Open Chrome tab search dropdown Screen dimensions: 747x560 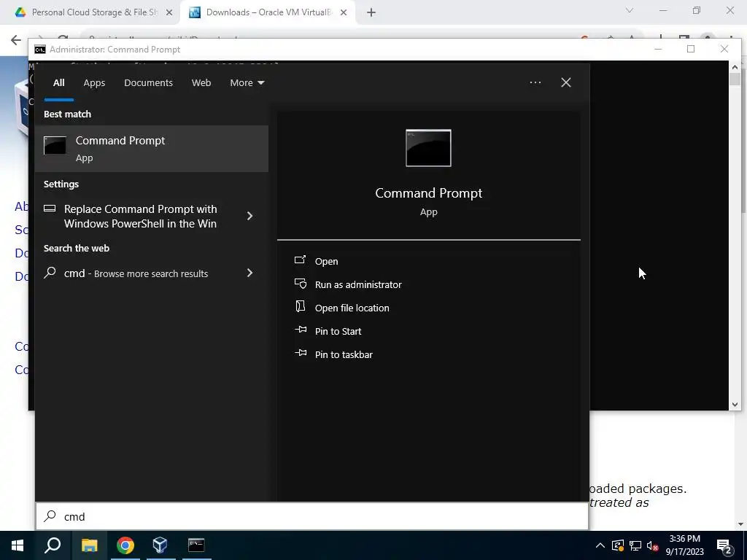coord(630,10)
